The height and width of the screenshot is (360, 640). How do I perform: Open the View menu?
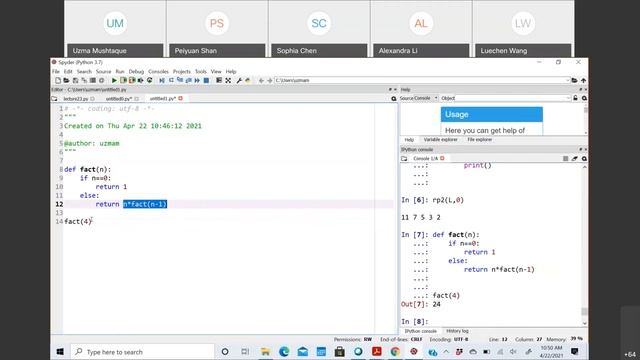(216, 71)
